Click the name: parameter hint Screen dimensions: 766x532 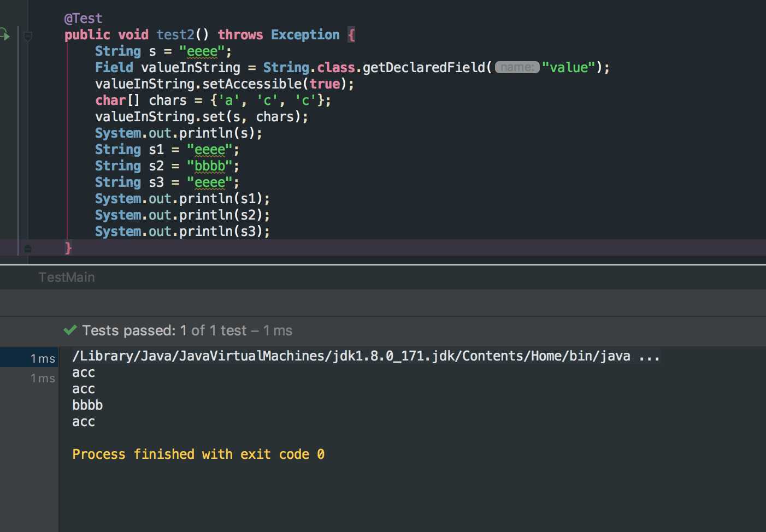coord(517,67)
